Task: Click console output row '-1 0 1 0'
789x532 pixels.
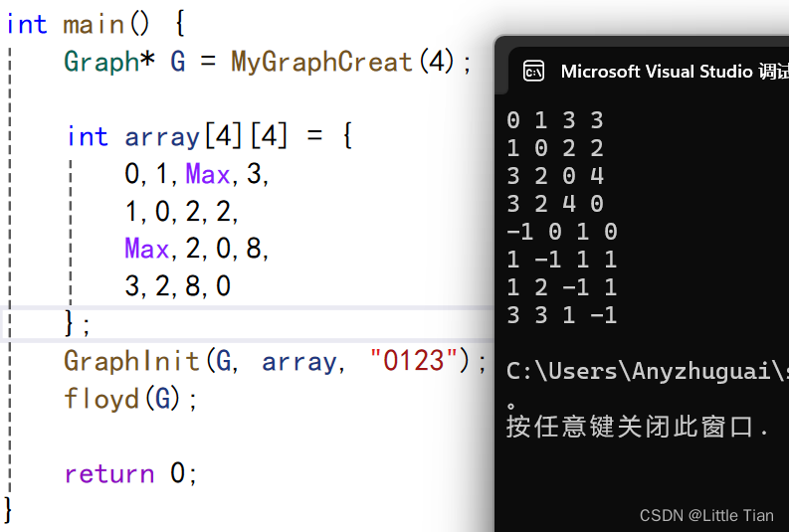Action: pos(562,232)
